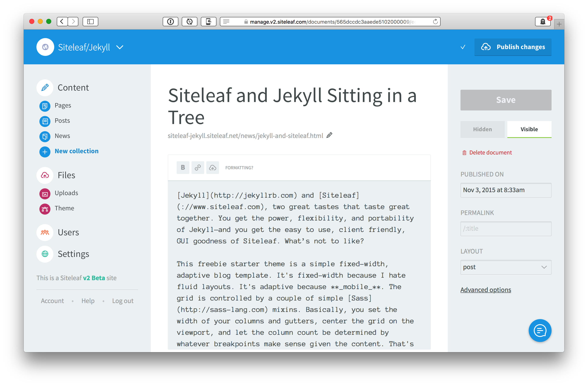Click the Save button

coord(505,99)
